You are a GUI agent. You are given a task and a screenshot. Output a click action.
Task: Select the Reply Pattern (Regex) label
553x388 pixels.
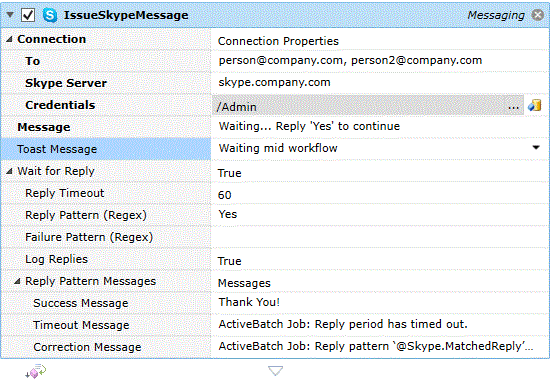(86, 215)
